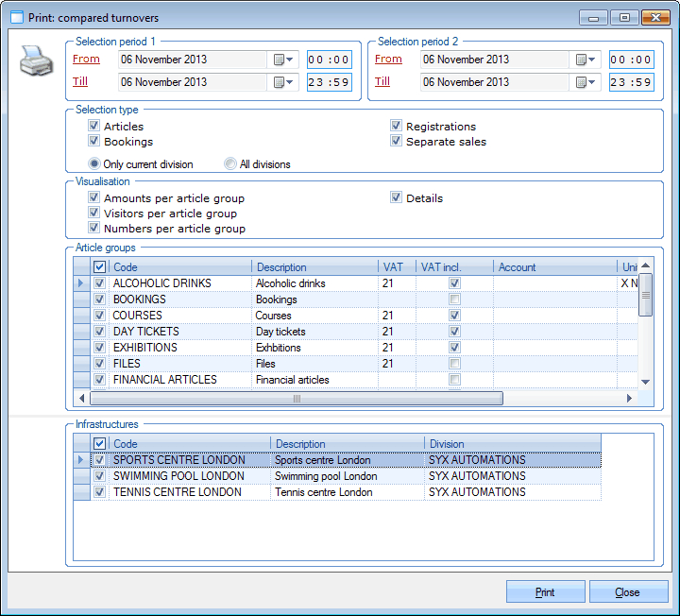680x616 pixels.
Task: Click the Print button
Action: tap(545, 592)
